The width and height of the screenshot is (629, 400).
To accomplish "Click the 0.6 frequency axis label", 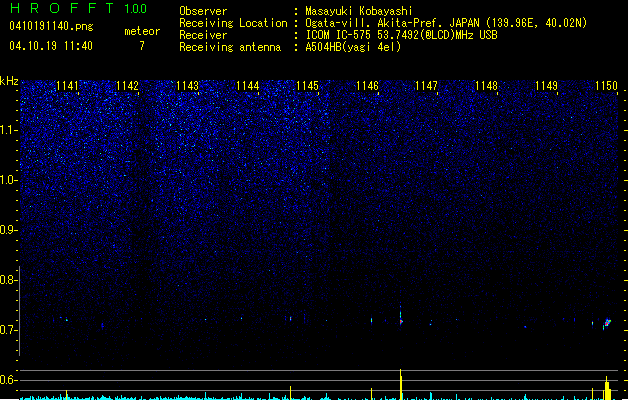I will (8, 380).
